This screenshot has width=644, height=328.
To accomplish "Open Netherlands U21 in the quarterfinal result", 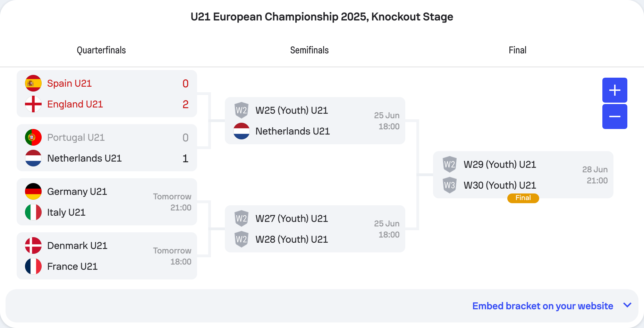I will [x=84, y=158].
